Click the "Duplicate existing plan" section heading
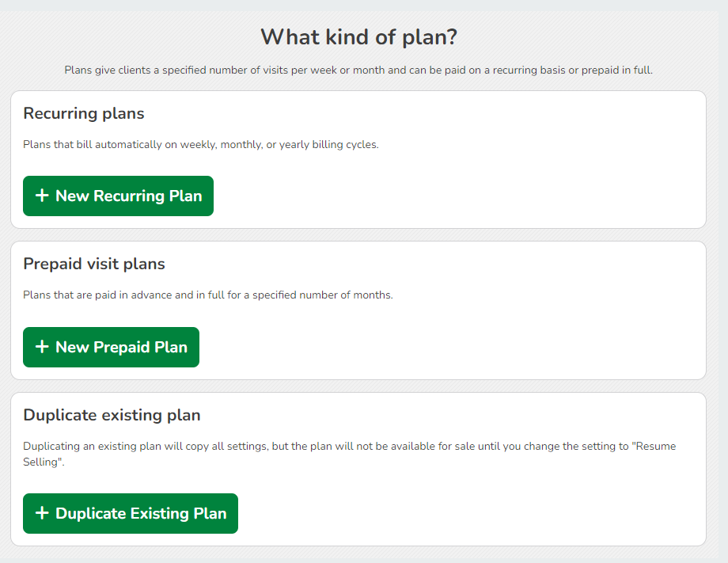Viewport: 728px width, 563px height. (x=112, y=415)
